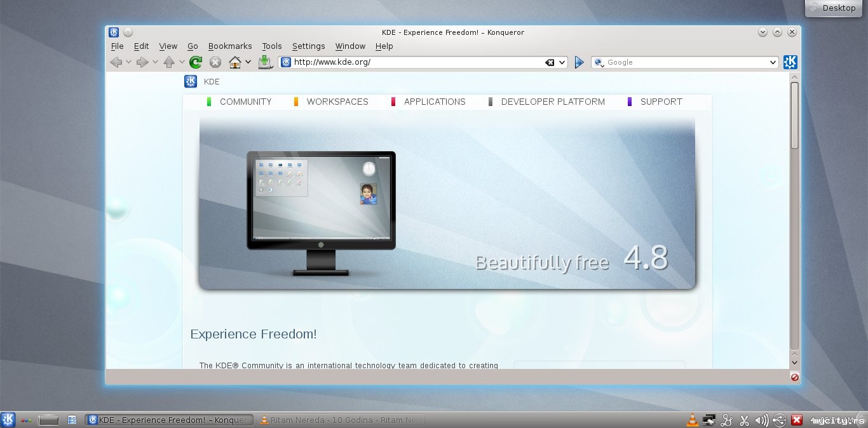This screenshot has height=428, width=868.
Task: Open the File menu
Action: pyautogui.click(x=118, y=46)
